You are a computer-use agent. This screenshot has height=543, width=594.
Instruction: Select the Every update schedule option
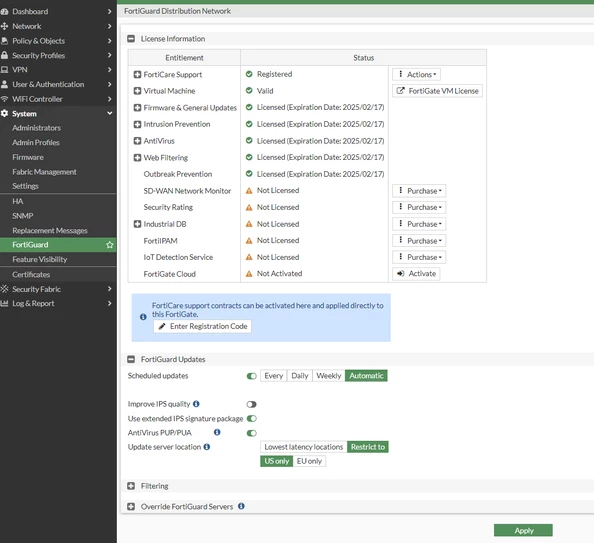tap(274, 376)
